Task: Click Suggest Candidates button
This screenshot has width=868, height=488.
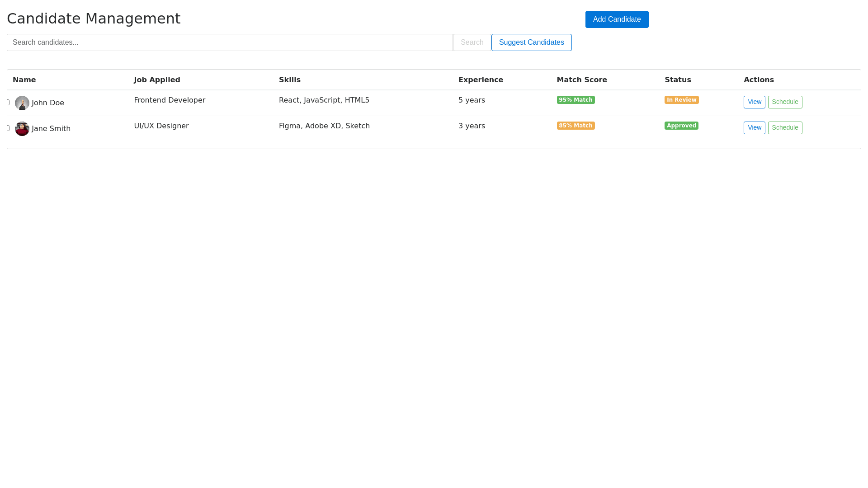Action: point(531,42)
